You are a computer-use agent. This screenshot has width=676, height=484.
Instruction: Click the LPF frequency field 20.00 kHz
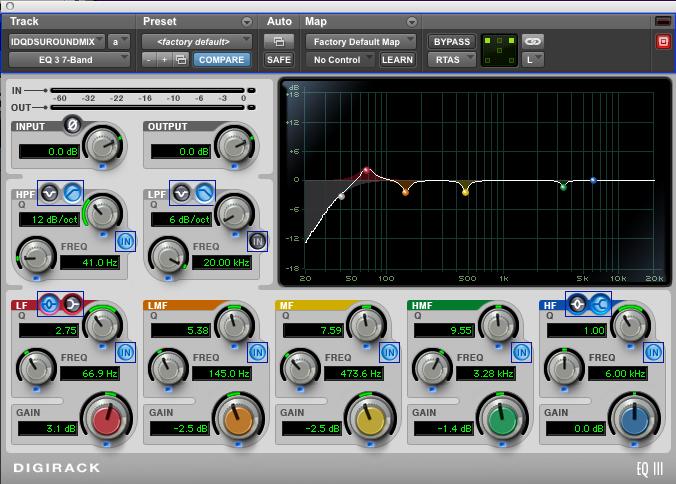(222, 262)
